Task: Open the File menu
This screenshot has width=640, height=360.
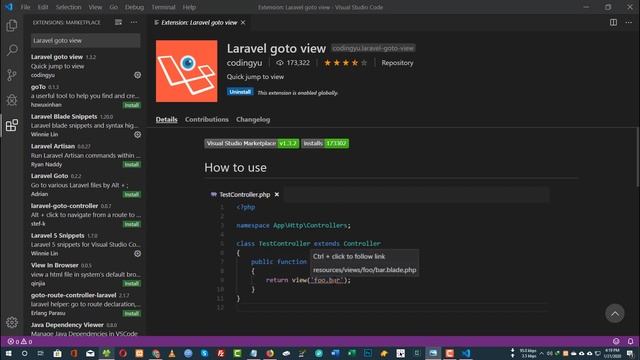Action: pyautogui.click(x=25, y=7)
